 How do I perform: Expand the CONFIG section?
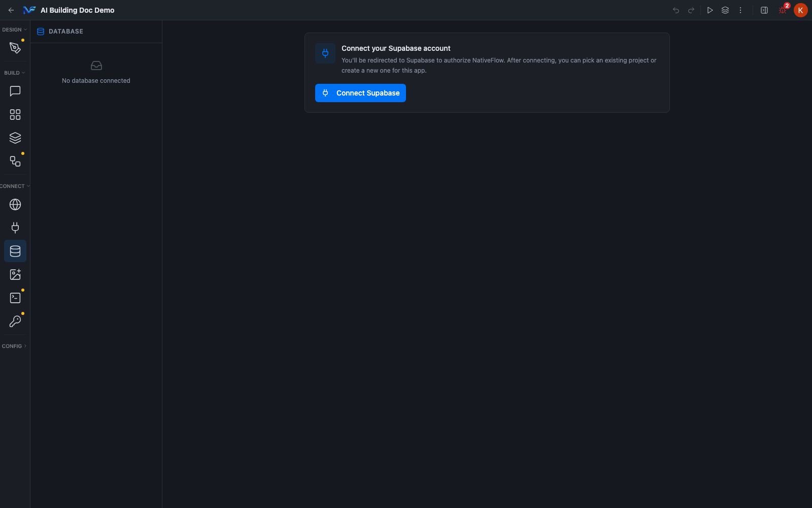[14, 346]
